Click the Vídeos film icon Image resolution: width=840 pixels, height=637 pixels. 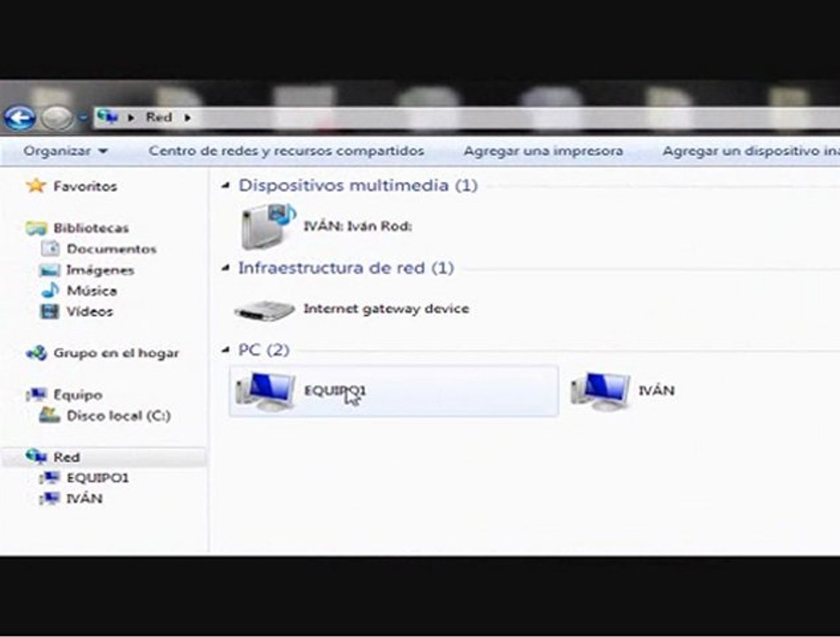(50, 311)
